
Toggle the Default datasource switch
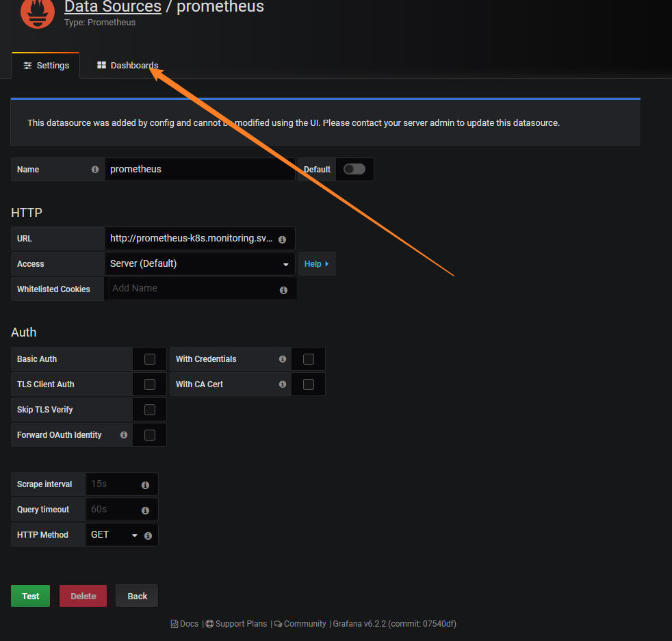(354, 169)
